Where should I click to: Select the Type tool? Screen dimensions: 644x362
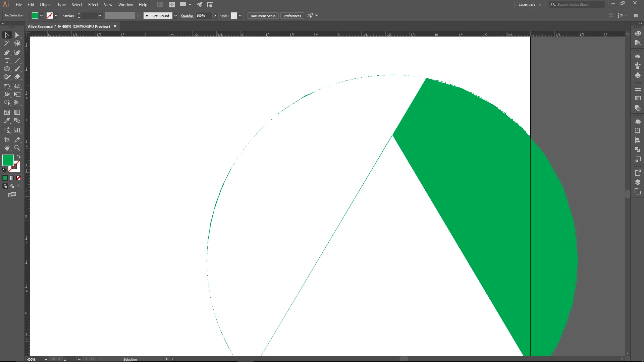[x=7, y=61]
